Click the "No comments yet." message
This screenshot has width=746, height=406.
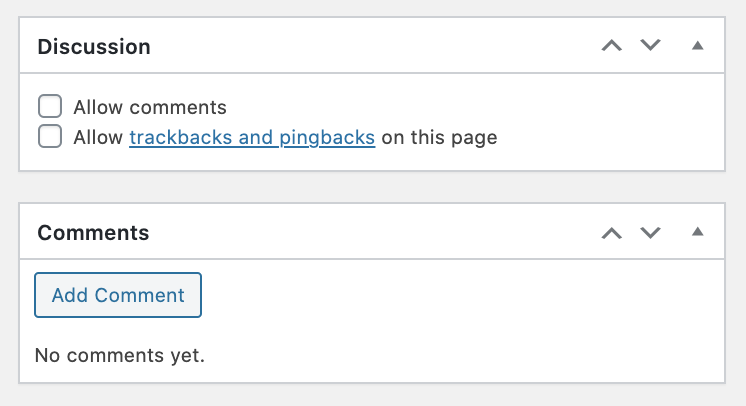tap(119, 355)
